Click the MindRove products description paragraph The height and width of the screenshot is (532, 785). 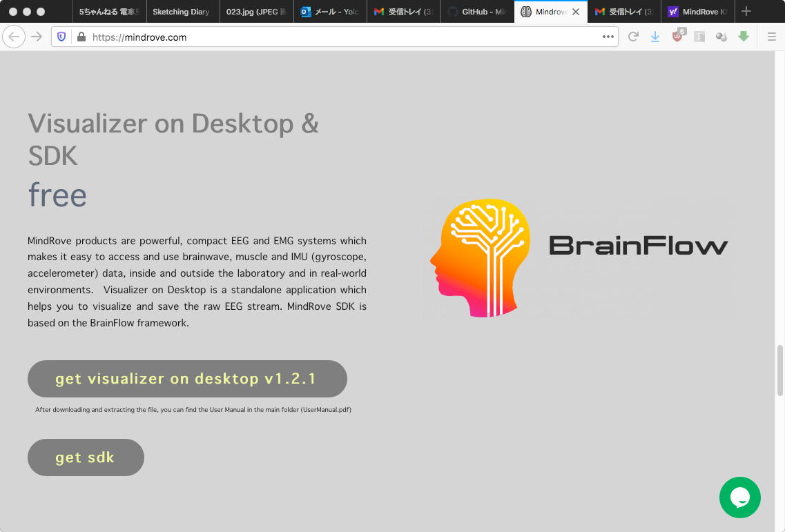point(197,282)
